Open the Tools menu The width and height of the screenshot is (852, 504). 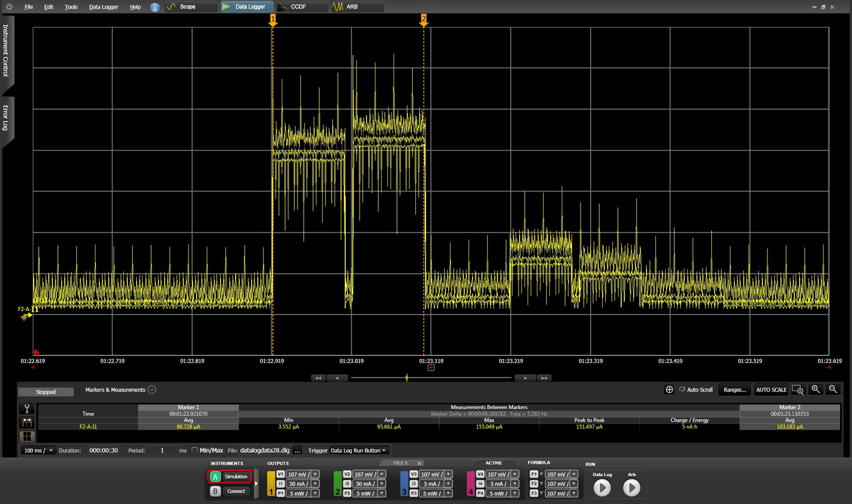(x=71, y=7)
